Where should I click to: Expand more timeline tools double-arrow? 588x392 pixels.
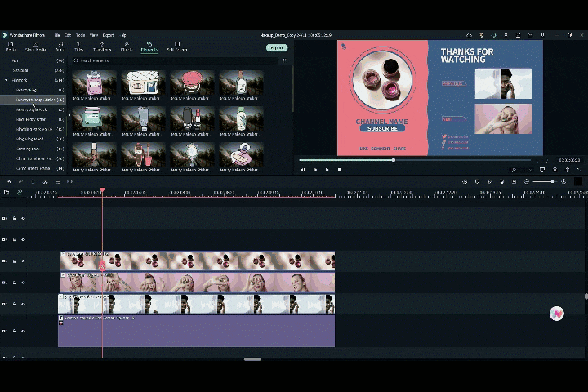click(x=69, y=181)
